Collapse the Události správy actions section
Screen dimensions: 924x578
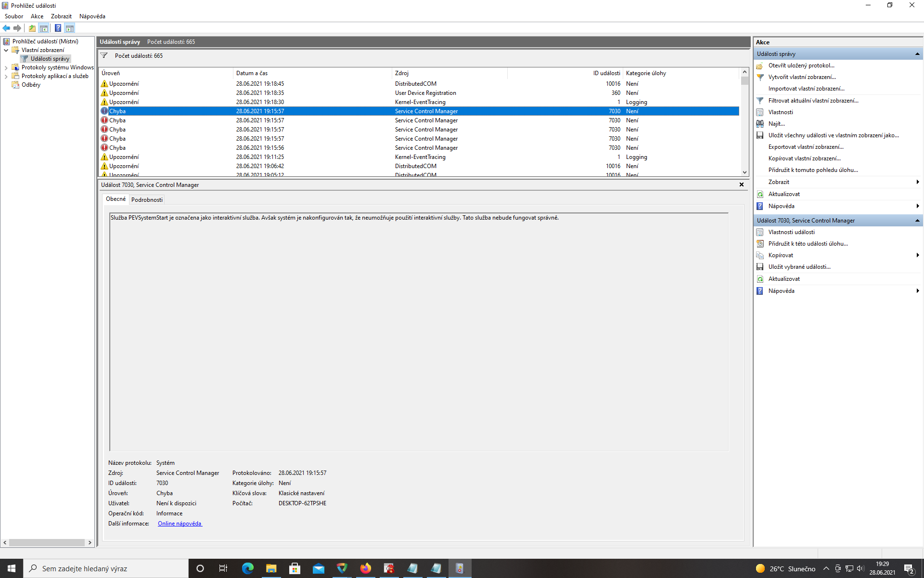click(x=917, y=54)
